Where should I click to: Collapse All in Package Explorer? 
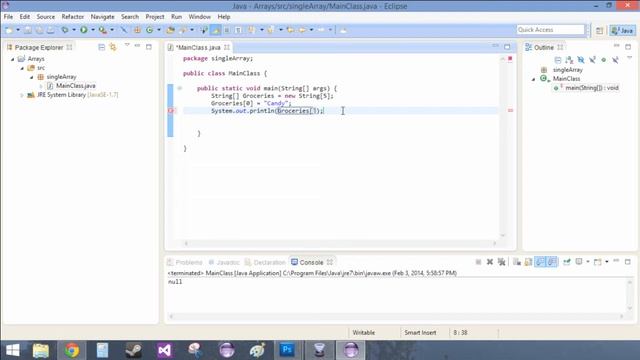(x=102, y=47)
